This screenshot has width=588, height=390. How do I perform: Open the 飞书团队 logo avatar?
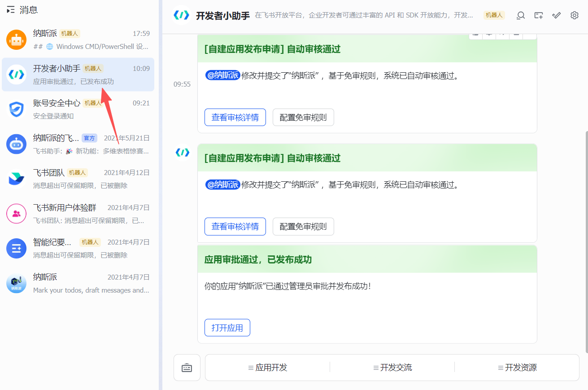pos(17,179)
